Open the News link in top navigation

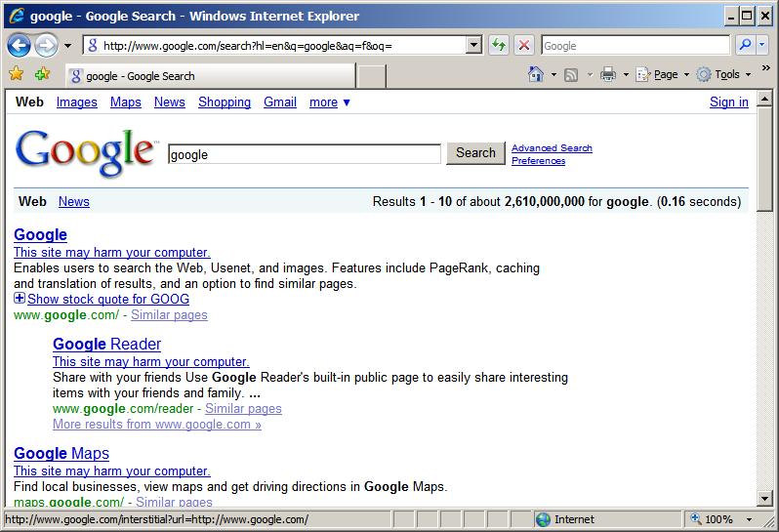pos(170,102)
